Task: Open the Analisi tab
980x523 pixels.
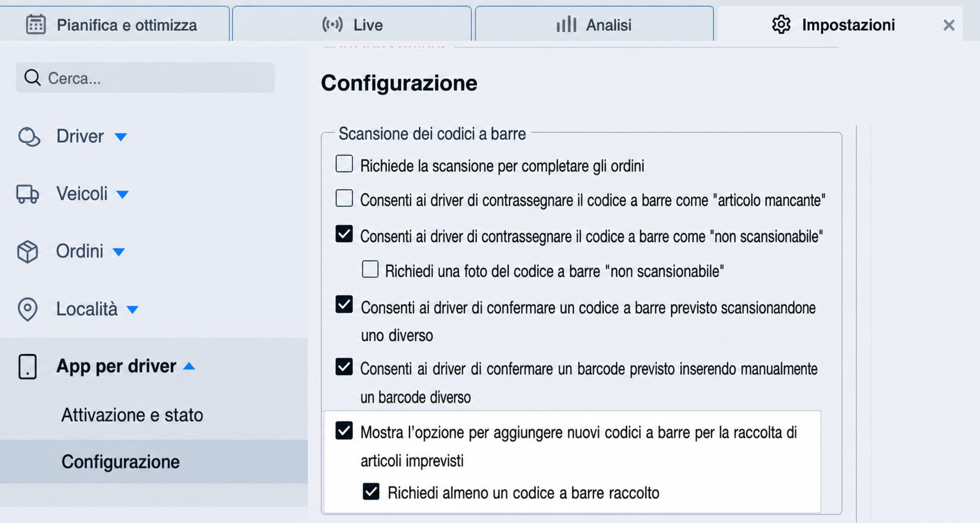Action: (x=594, y=24)
